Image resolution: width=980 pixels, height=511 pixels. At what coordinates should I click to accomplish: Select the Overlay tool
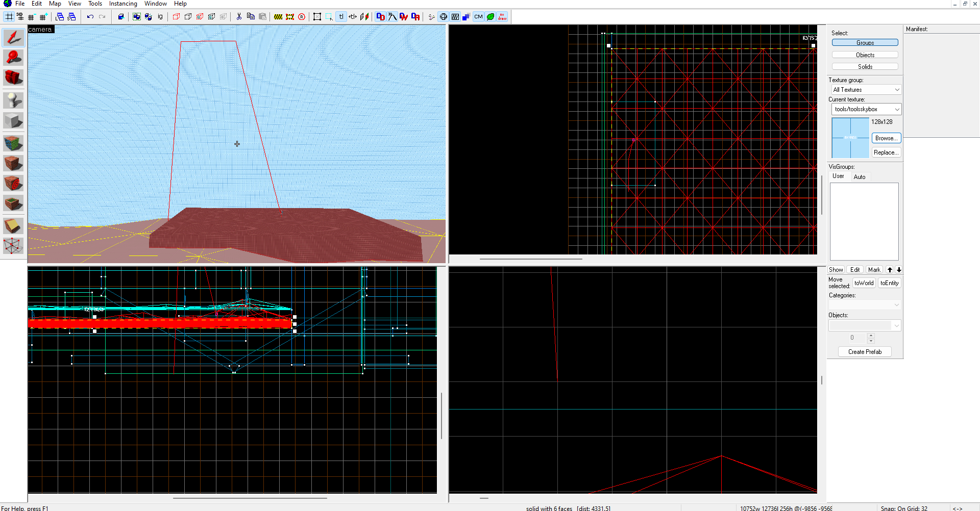[13, 203]
